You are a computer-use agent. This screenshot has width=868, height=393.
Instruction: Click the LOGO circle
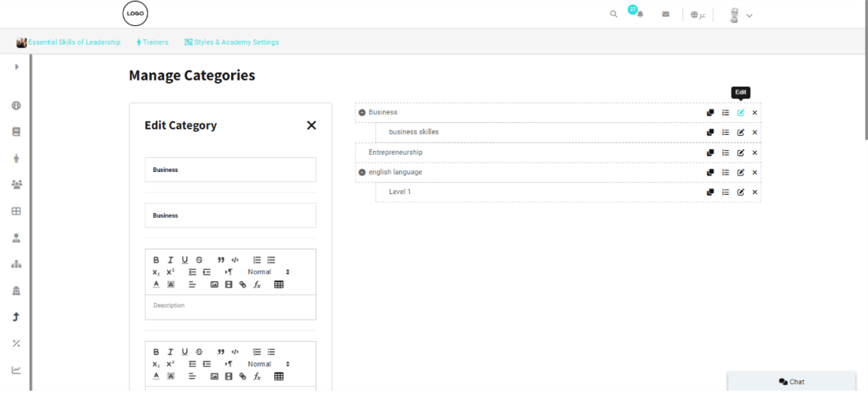[x=135, y=14]
